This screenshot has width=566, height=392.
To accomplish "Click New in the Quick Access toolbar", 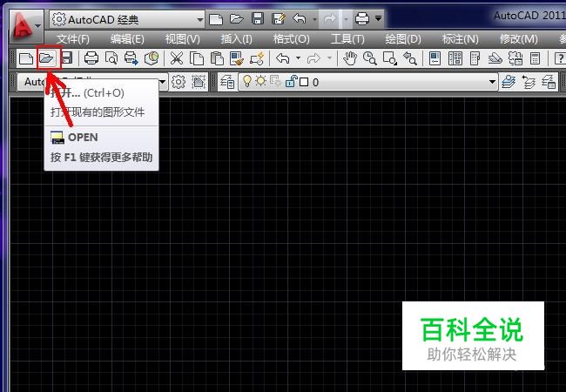I will pyautogui.click(x=216, y=19).
